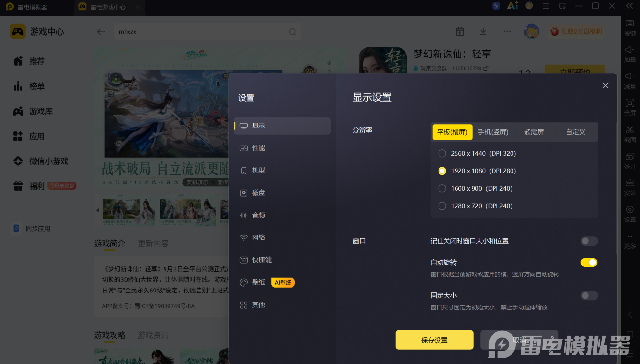Go back with the arrow icon
640x364 pixels.
point(101,32)
